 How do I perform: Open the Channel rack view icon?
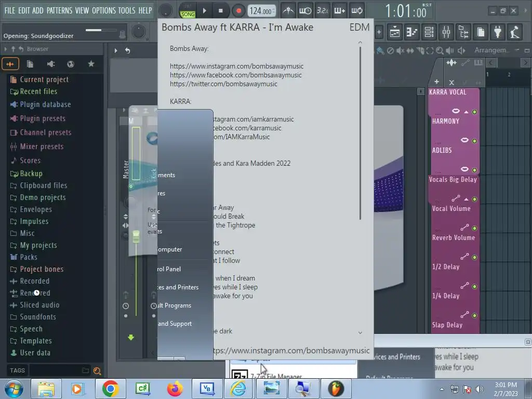coord(429,32)
